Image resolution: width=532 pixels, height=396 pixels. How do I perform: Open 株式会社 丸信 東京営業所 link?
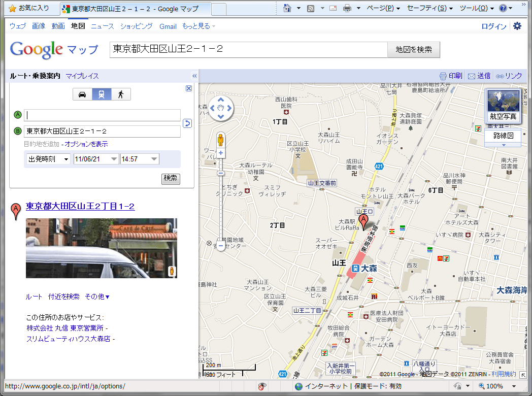(65, 328)
